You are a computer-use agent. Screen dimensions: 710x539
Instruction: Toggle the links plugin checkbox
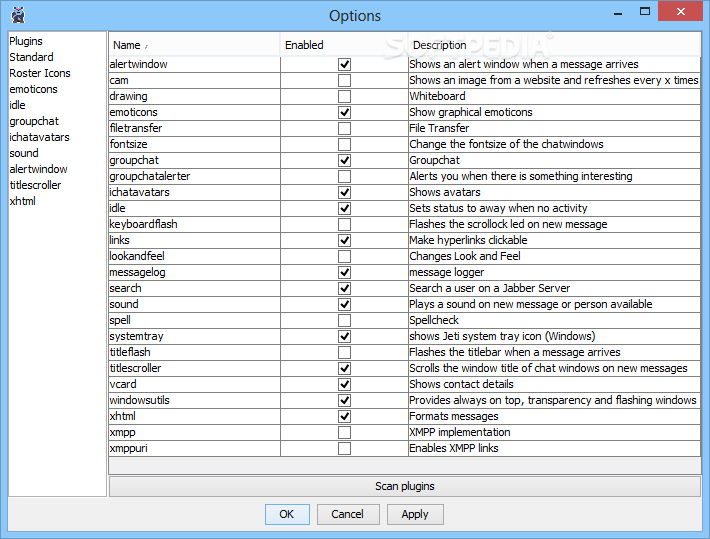(344, 241)
